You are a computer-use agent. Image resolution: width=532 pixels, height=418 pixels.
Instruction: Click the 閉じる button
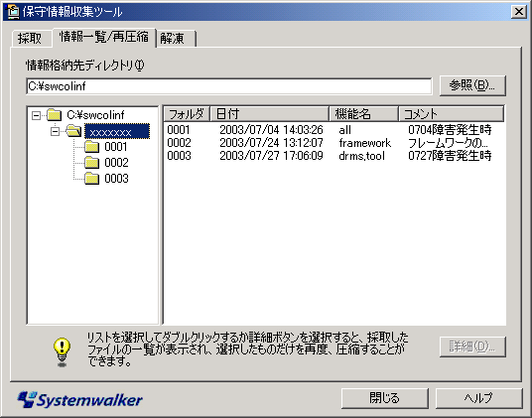tap(384, 398)
